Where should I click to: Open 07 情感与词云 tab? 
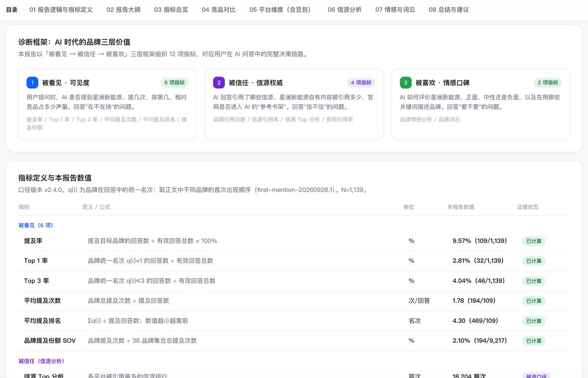[x=395, y=9]
